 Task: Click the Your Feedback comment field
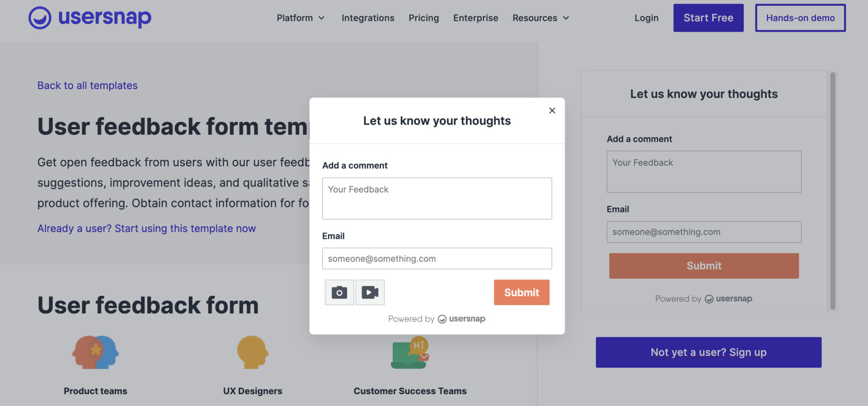pyautogui.click(x=437, y=198)
